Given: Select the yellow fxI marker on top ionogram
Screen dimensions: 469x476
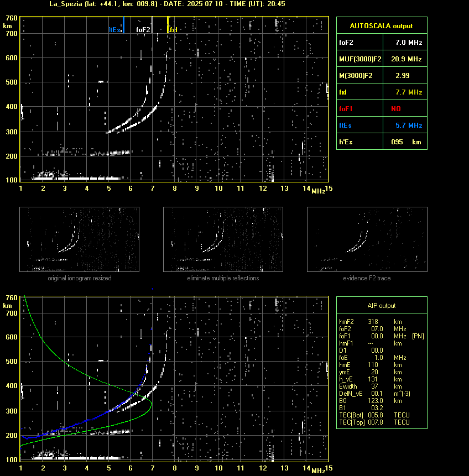Looking at the screenshot, I should [x=168, y=25].
